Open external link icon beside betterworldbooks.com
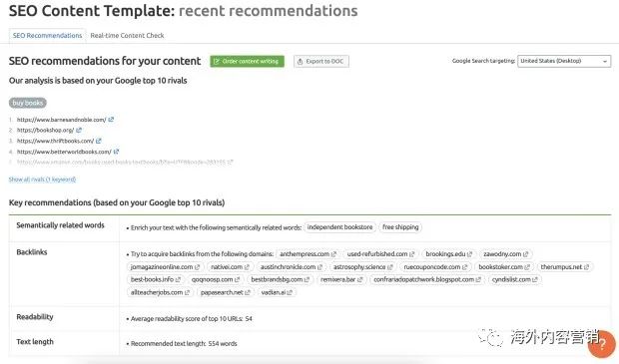 tap(116, 152)
